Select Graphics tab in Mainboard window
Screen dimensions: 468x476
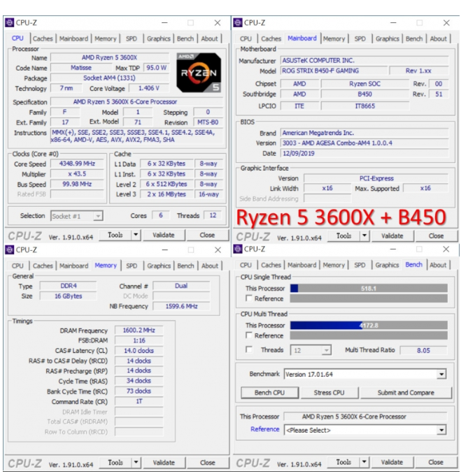tap(387, 38)
